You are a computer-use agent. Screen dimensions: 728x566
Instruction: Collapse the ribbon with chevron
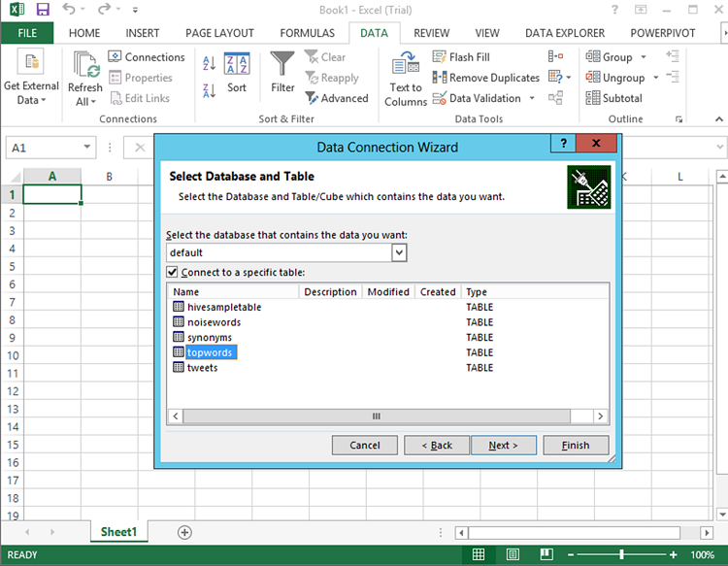pyautogui.click(x=718, y=119)
